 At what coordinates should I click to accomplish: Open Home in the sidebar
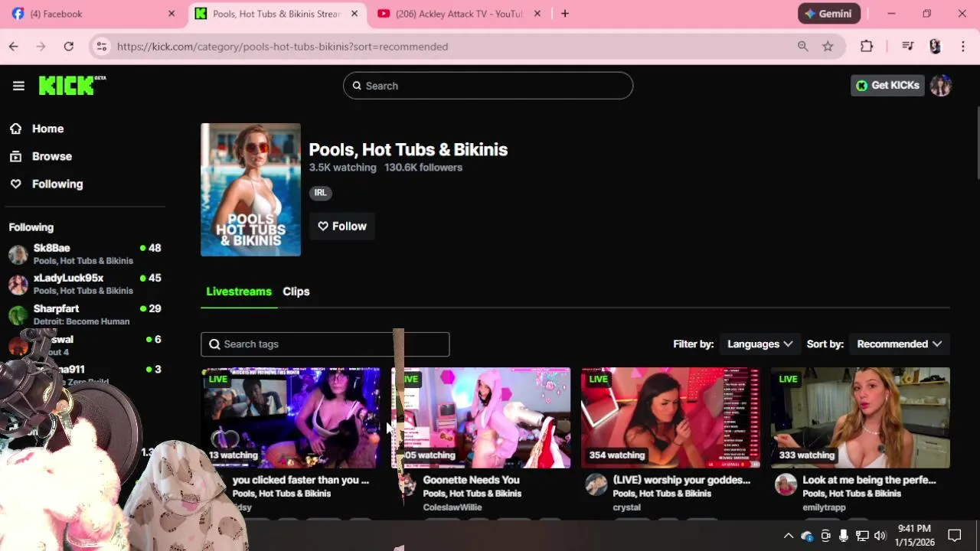[47, 129]
